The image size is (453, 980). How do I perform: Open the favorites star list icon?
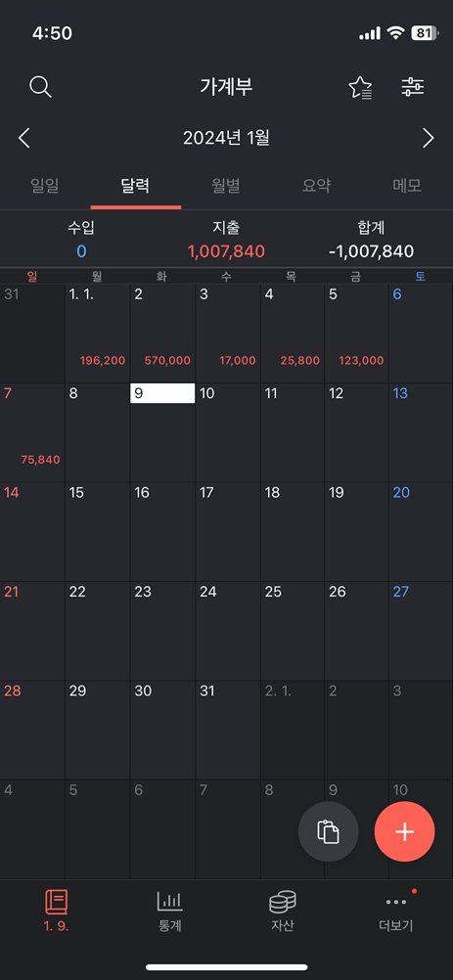(x=360, y=87)
